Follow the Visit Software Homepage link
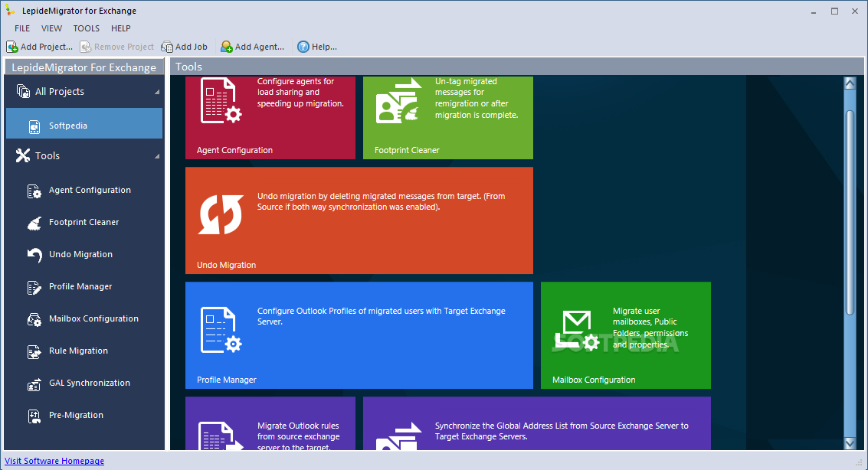 click(x=54, y=461)
